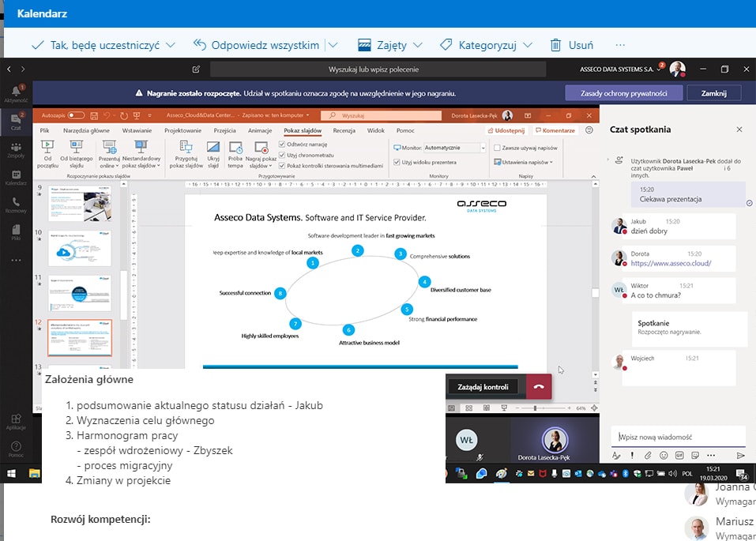Start slideshow Od bieżącego slajdu
The image size is (756, 541).
click(x=76, y=154)
